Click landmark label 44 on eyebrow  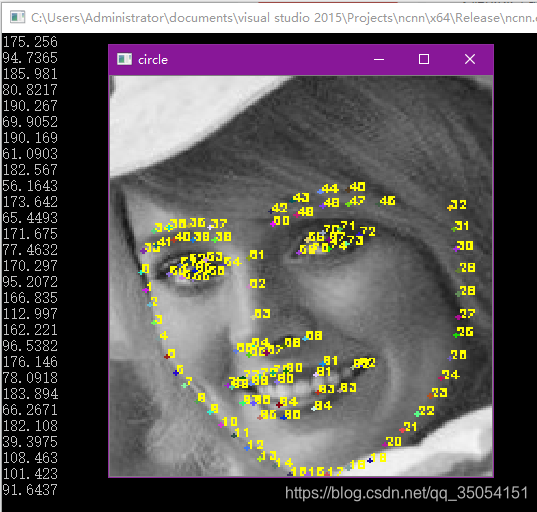[x=330, y=188]
